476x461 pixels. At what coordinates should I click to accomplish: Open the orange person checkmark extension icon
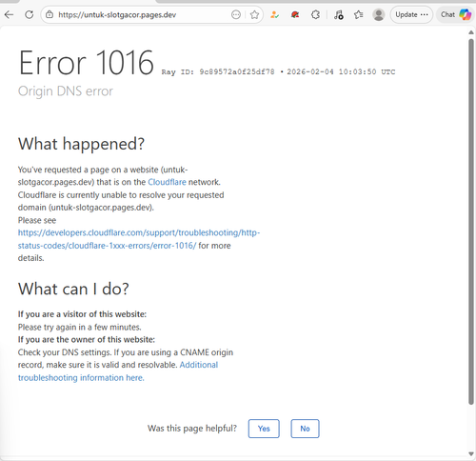[x=274, y=14]
